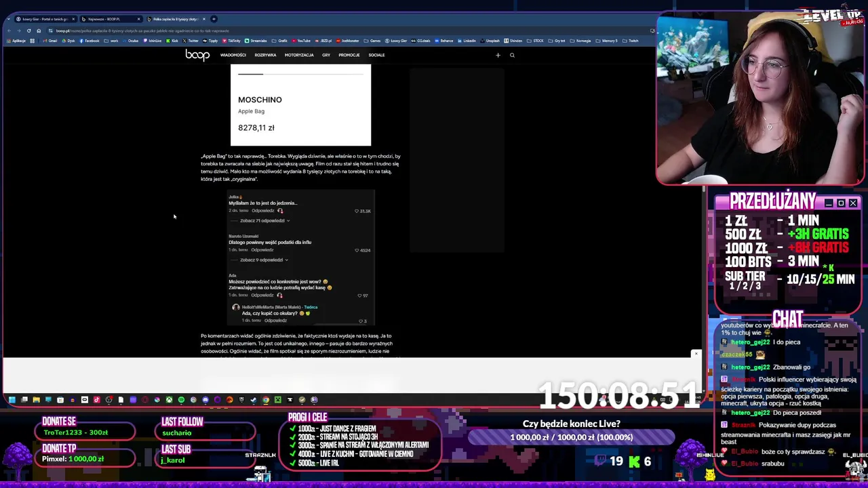Viewport: 868px width, 488px height.
Task: Expand 'Zobacz 9 odpowiedzi' replies
Action: (x=263, y=260)
